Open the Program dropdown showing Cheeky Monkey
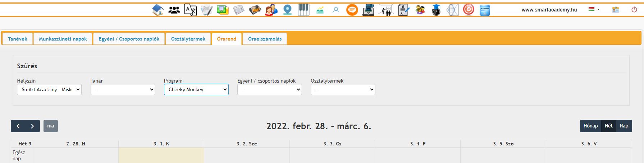The height and width of the screenshot is (163, 644). click(x=196, y=89)
